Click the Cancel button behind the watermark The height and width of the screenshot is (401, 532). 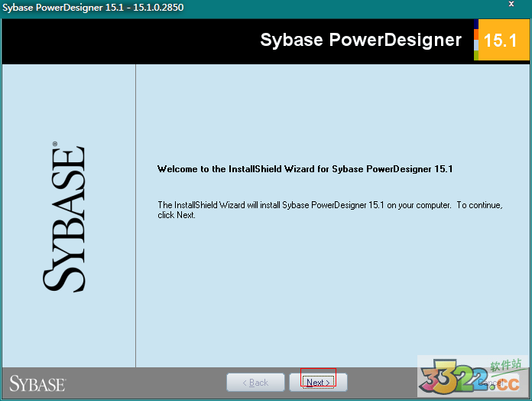coord(491,383)
